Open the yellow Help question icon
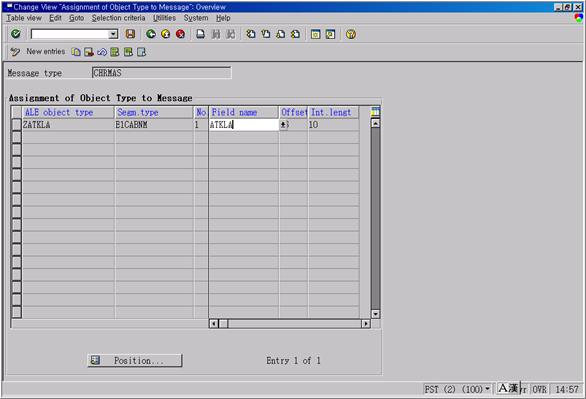Viewport: 586px width, 399px height. [x=351, y=34]
